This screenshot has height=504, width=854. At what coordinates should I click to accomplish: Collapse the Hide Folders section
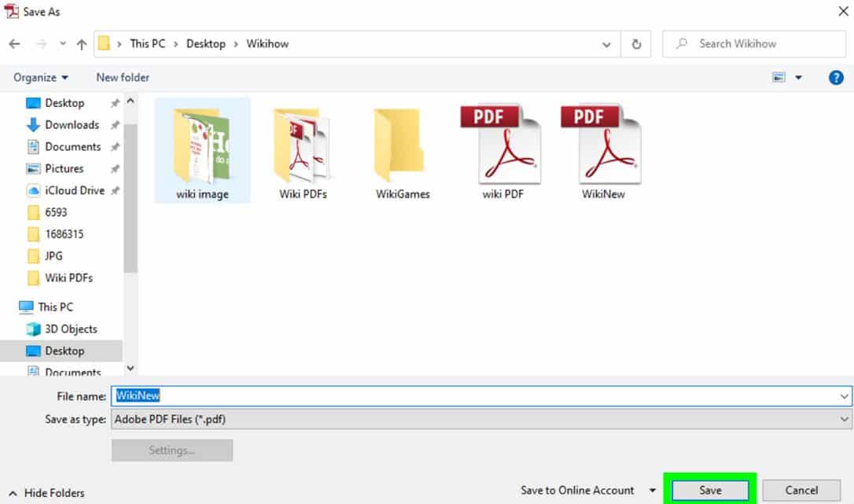(47, 493)
